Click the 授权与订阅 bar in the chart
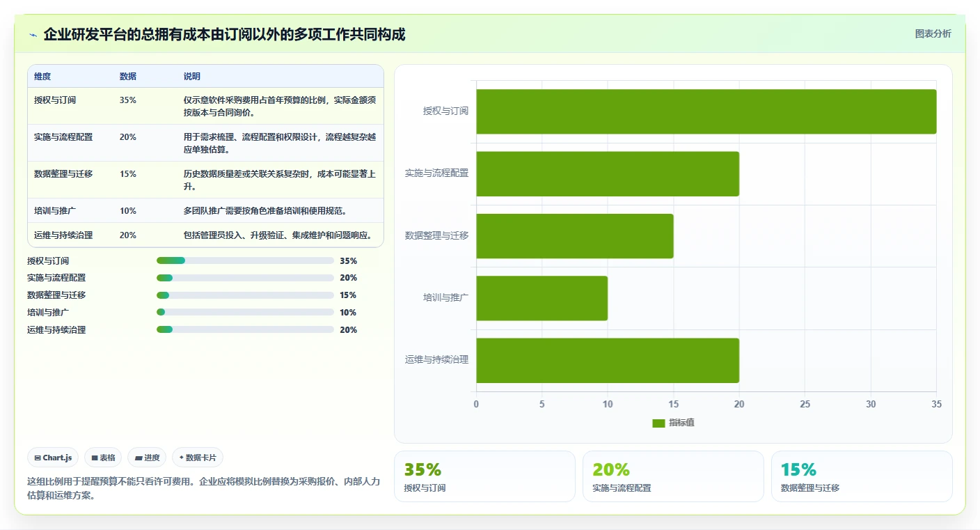Image resolution: width=980 pixels, height=530 pixels. click(706, 111)
